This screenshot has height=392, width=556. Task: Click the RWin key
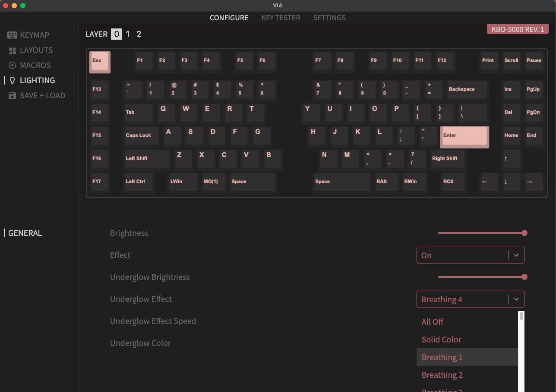point(414,182)
